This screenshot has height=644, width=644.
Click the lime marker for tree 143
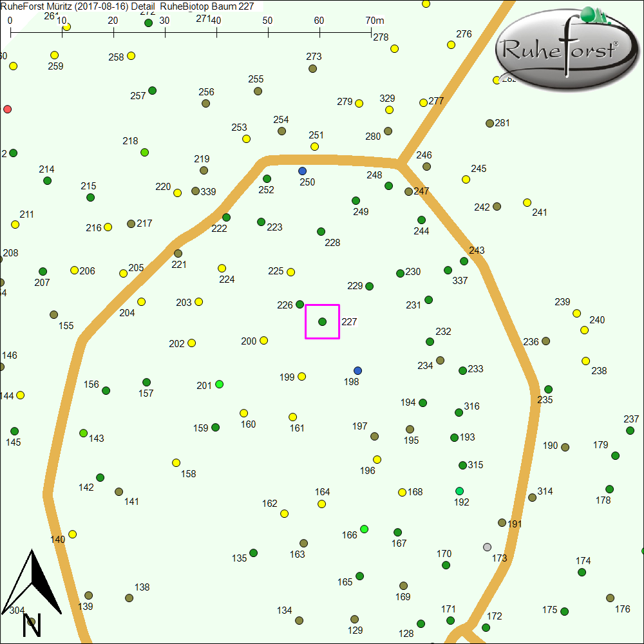pos(83,433)
